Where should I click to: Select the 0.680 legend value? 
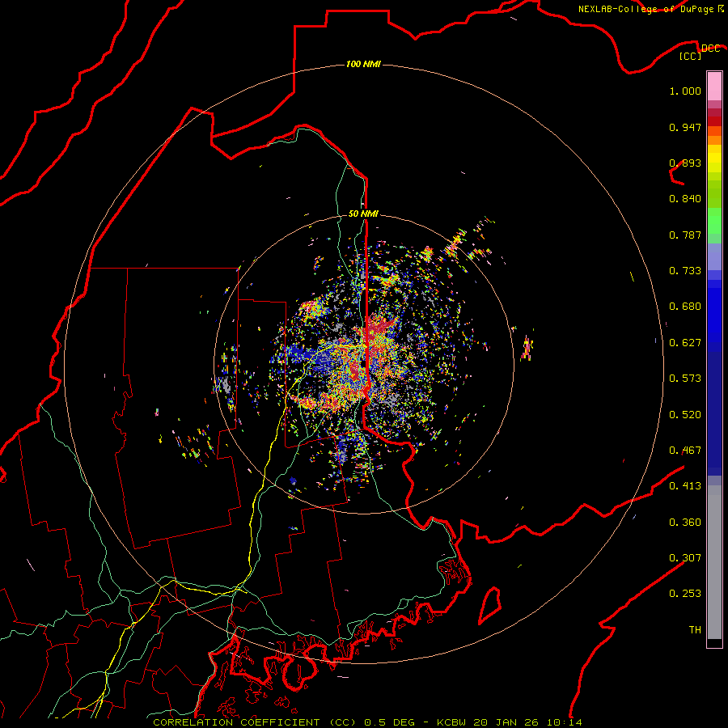tap(685, 307)
